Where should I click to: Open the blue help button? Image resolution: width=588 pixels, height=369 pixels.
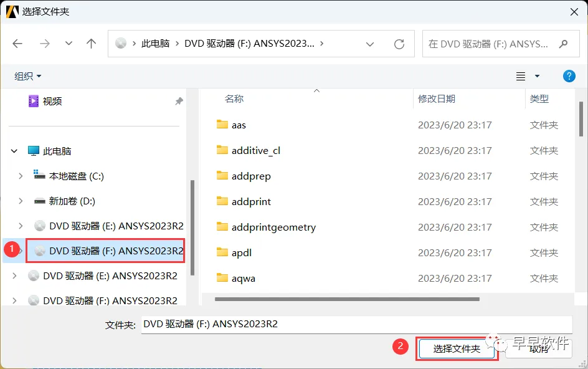(569, 76)
